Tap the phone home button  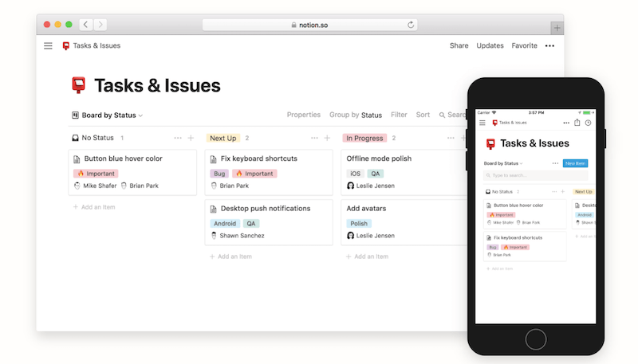click(x=535, y=339)
